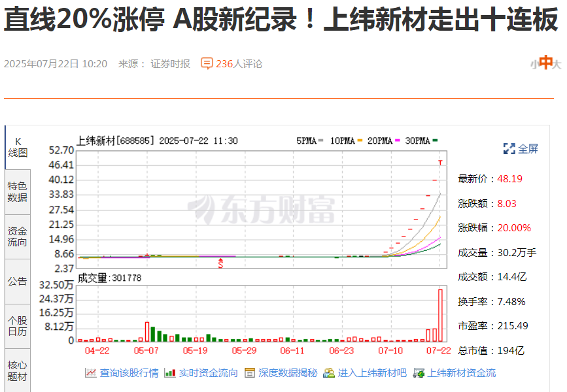Image resolution: width=567 pixels, height=392 pixels.
Task: Open the 236人评论 comments link
Action: 239,63
